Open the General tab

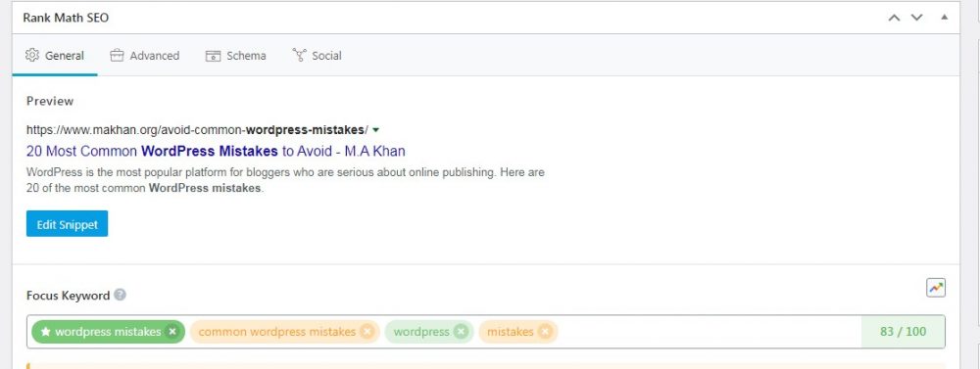tap(54, 56)
